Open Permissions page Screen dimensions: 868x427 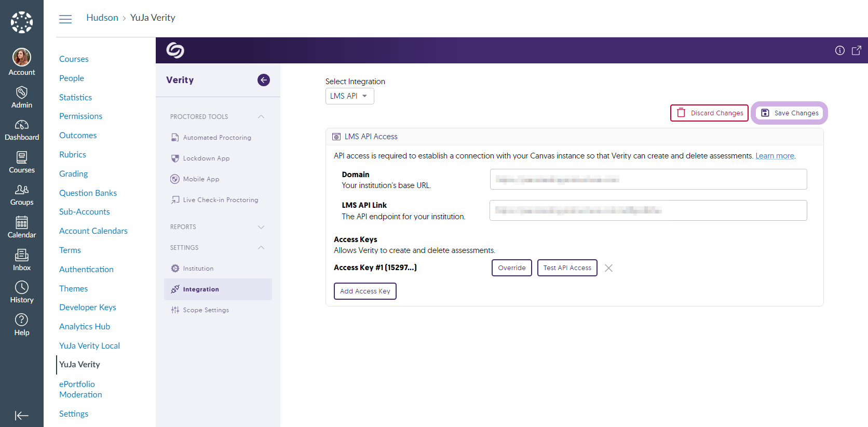80,116
